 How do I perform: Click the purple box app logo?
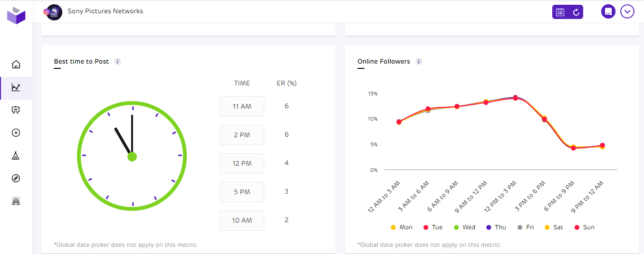[16, 16]
